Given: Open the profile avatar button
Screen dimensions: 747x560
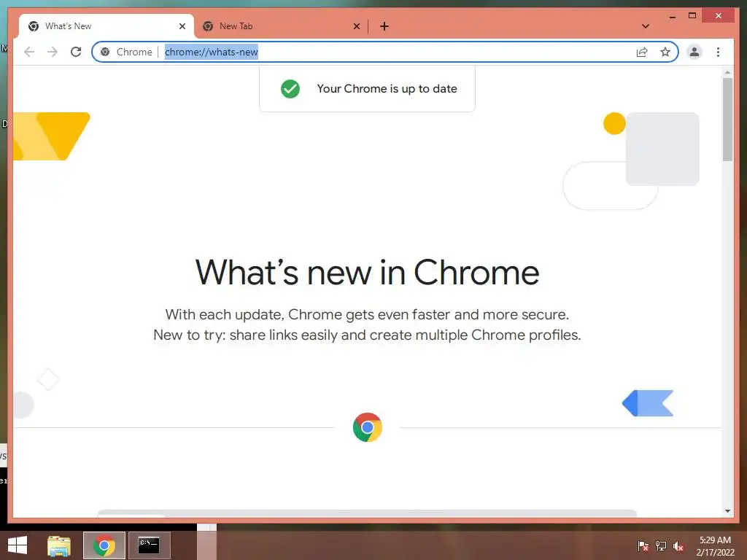Looking at the screenshot, I should (x=694, y=52).
